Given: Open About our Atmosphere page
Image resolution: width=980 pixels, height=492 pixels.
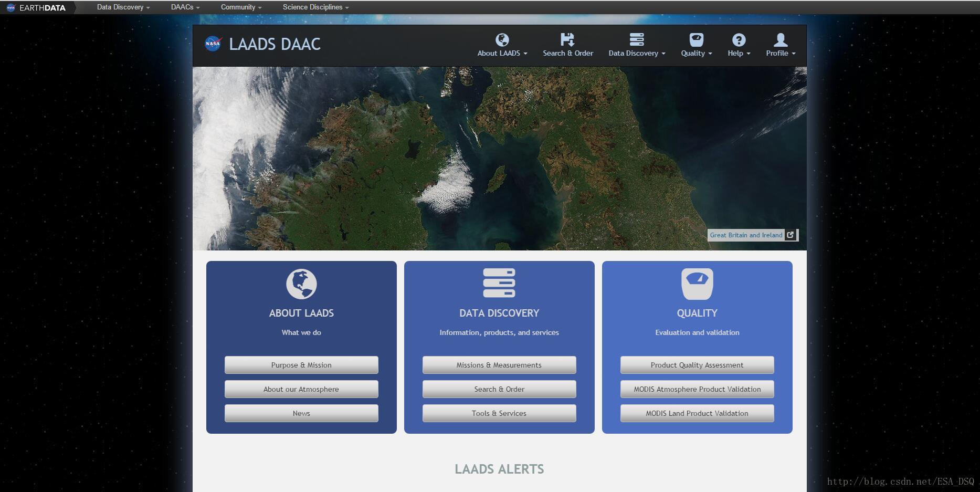Looking at the screenshot, I should 301,389.
